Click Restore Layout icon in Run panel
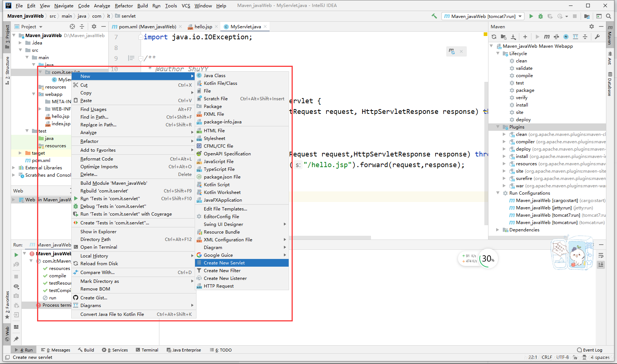This screenshot has height=364, width=617. (16, 327)
